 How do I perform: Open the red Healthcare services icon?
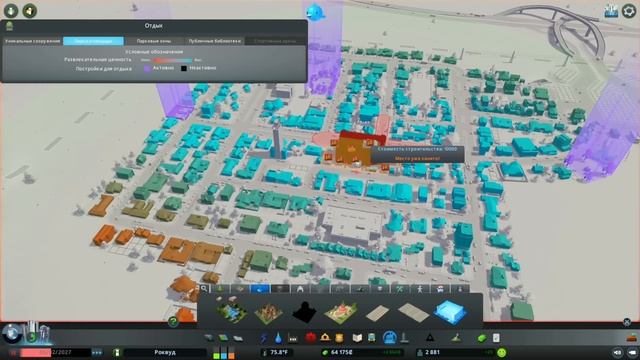(311, 338)
